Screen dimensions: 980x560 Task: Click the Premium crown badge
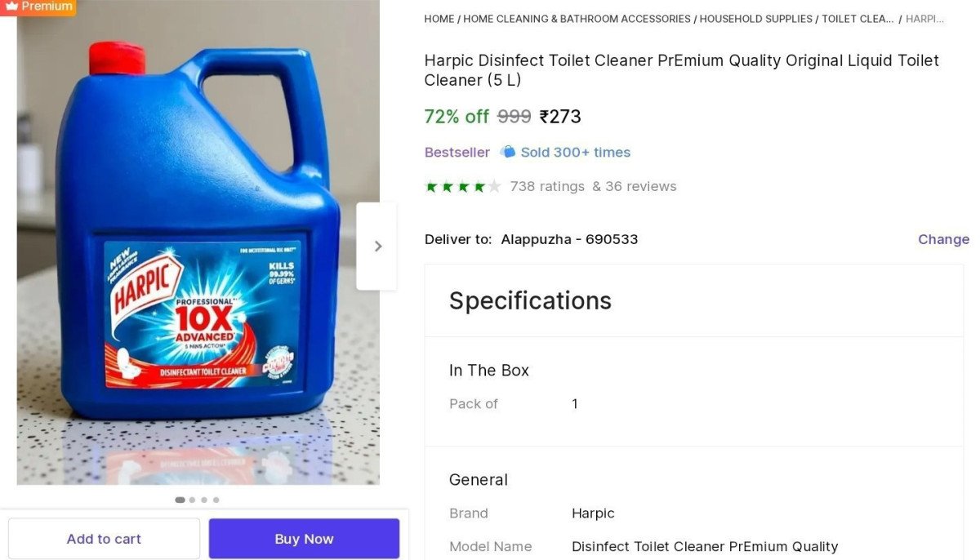coord(38,7)
